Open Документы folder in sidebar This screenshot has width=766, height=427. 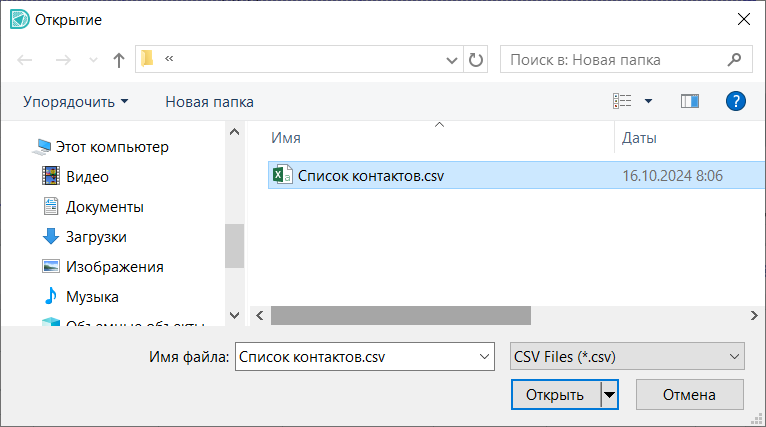click(104, 207)
